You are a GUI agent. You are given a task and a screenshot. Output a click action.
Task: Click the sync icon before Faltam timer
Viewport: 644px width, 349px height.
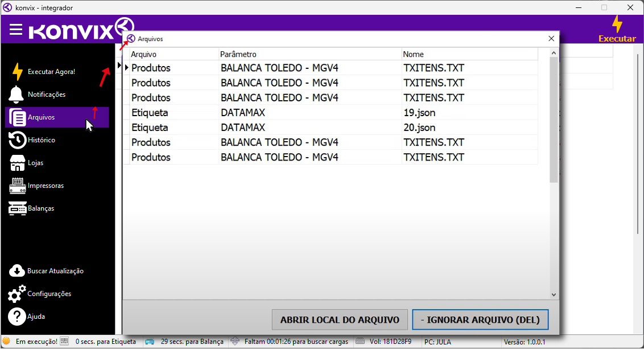click(x=235, y=341)
